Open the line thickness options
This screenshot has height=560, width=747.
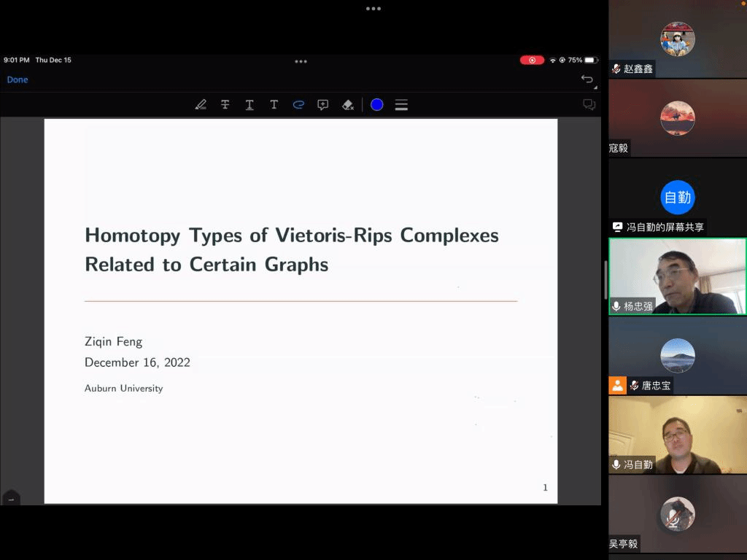(x=401, y=105)
